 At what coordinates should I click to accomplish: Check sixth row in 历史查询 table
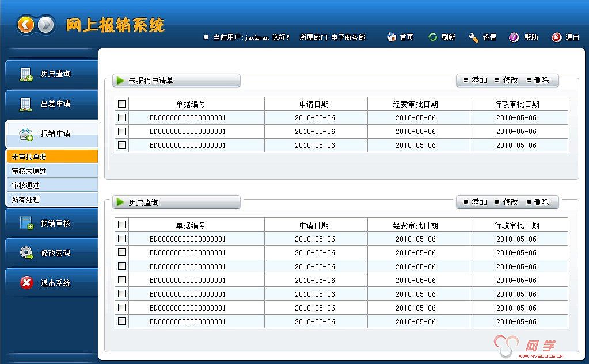click(x=121, y=307)
